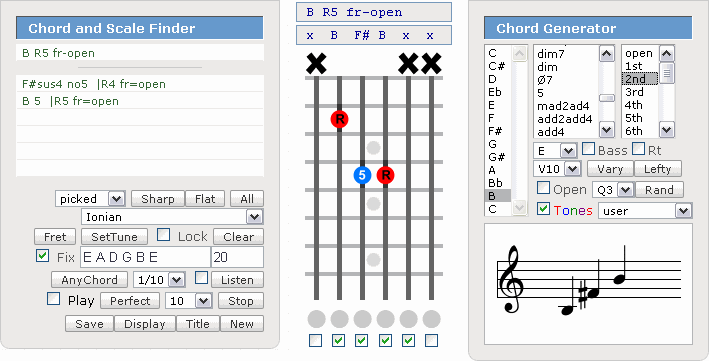Open the Ionian scale dropdown

click(x=172, y=217)
